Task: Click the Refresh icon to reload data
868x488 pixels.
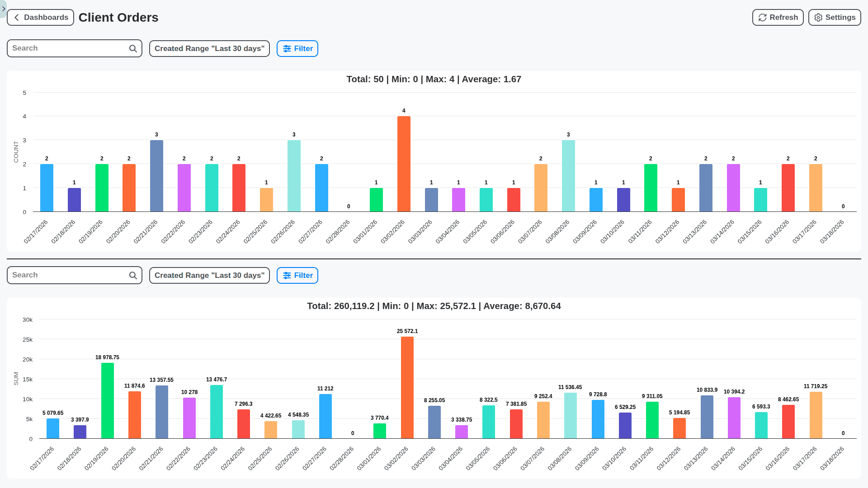Action: [x=762, y=17]
